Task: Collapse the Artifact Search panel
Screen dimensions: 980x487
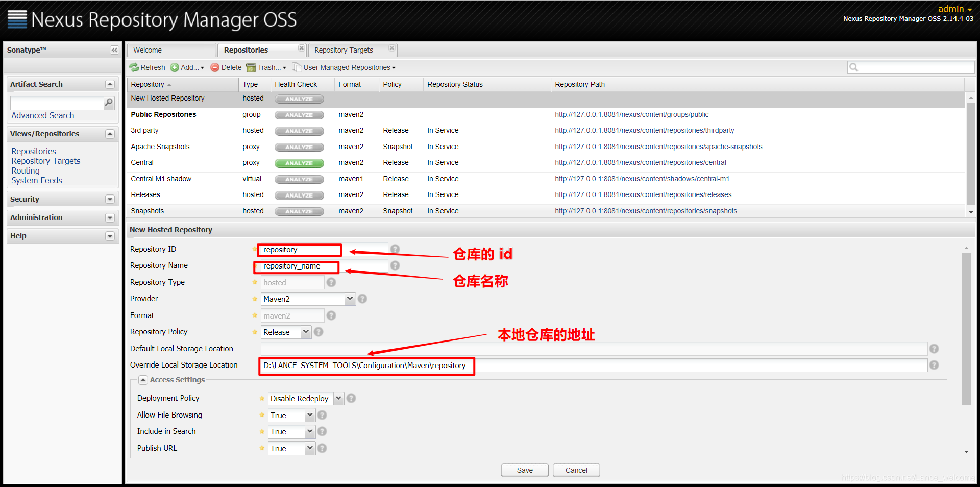Action: pyautogui.click(x=110, y=84)
